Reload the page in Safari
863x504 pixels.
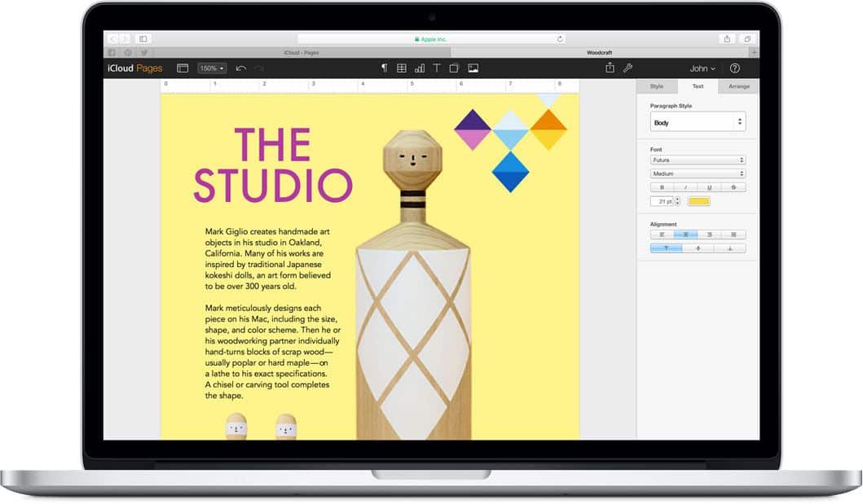pos(560,39)
